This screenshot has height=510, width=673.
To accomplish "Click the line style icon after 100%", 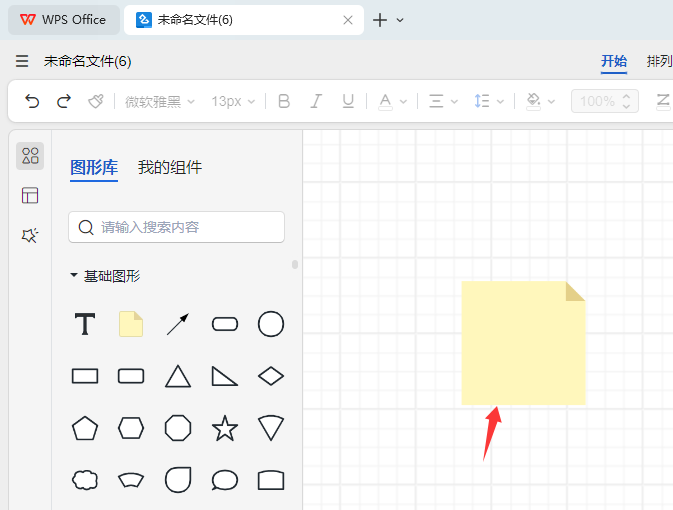I will point(663,101).
